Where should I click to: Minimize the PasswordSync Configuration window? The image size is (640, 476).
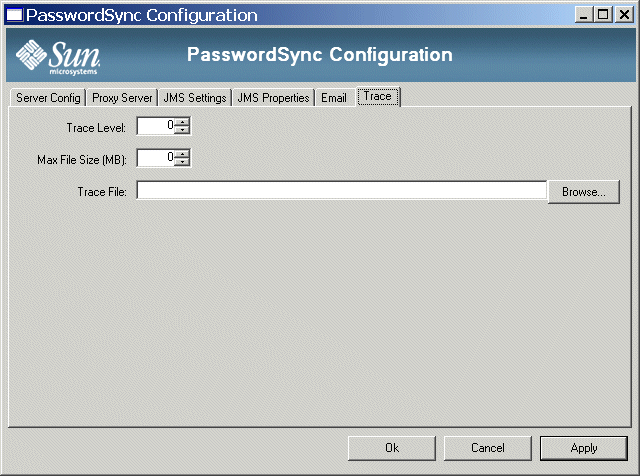tap(584, 15)
